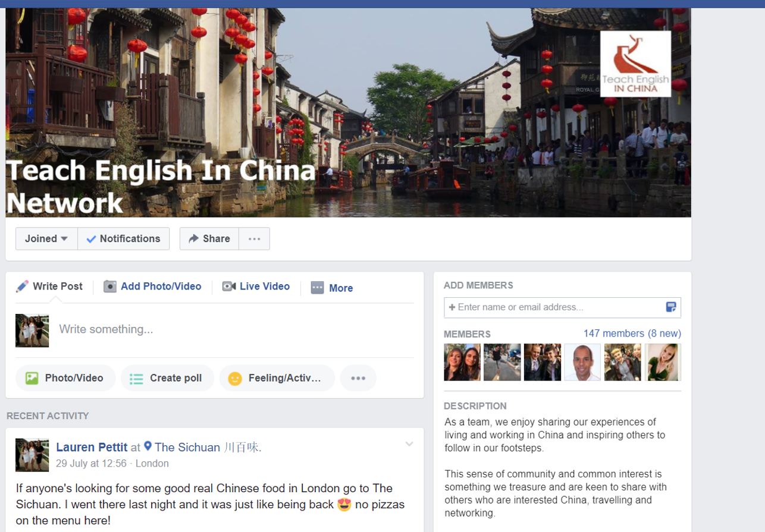Viewport: 765px width, 532px height.
Task: Open the Joined dropdown menu
Action: (x=46, y=238)
